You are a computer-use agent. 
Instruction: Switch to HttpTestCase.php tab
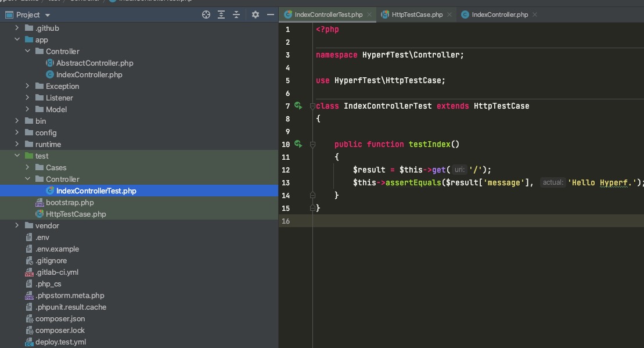(x=417, y=15)
